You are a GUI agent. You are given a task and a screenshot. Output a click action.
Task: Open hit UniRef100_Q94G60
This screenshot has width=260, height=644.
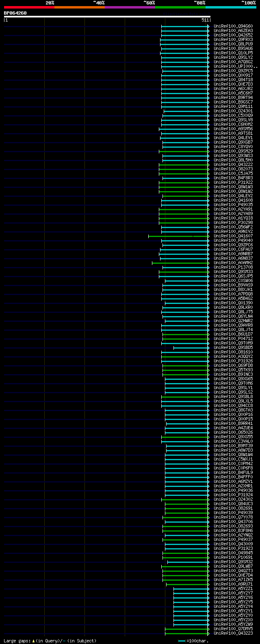tap(233, 26)
